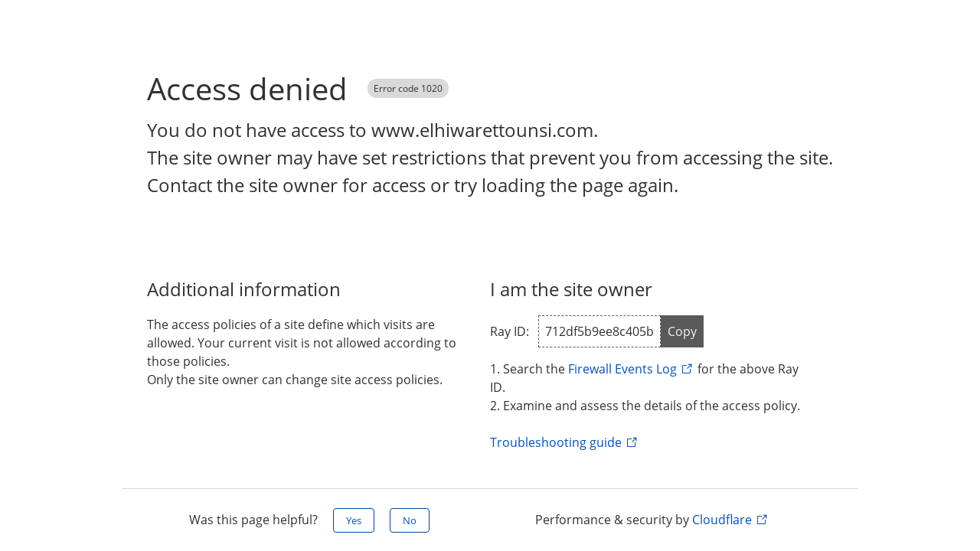The width and height of the screenshot is (980, 551).
Task: Visit the Cloudflare link
Action: point(722,520)
